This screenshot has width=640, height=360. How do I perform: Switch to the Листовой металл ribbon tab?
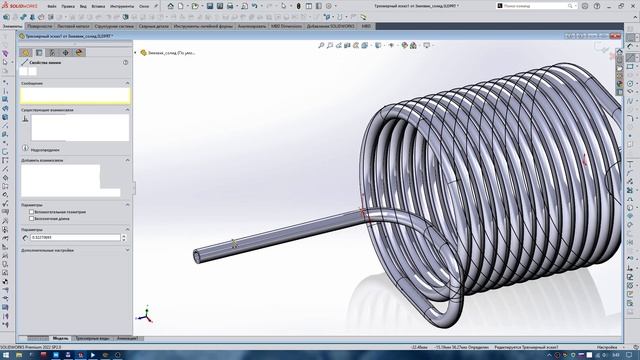click(73, 26)
